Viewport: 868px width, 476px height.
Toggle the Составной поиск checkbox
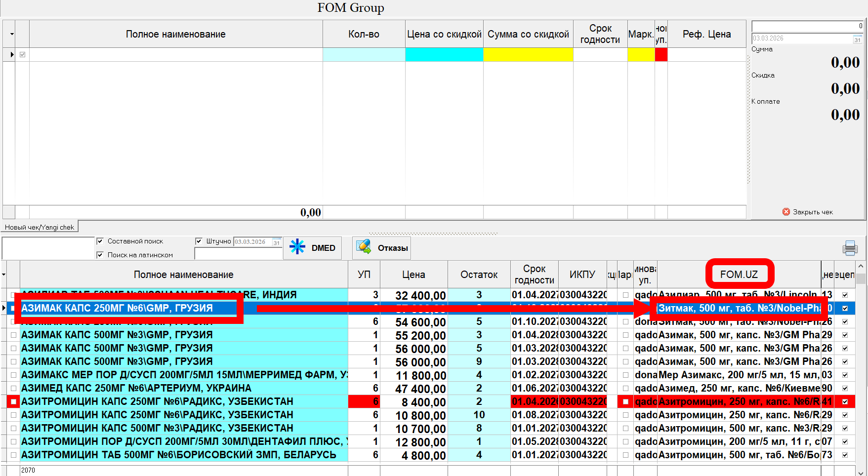[x=100, y=241]
